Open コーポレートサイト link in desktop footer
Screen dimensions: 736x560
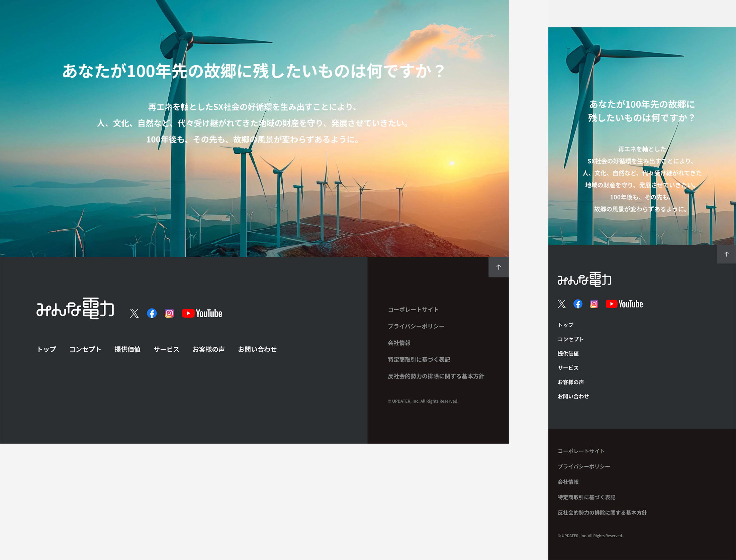tap(413, 310)
